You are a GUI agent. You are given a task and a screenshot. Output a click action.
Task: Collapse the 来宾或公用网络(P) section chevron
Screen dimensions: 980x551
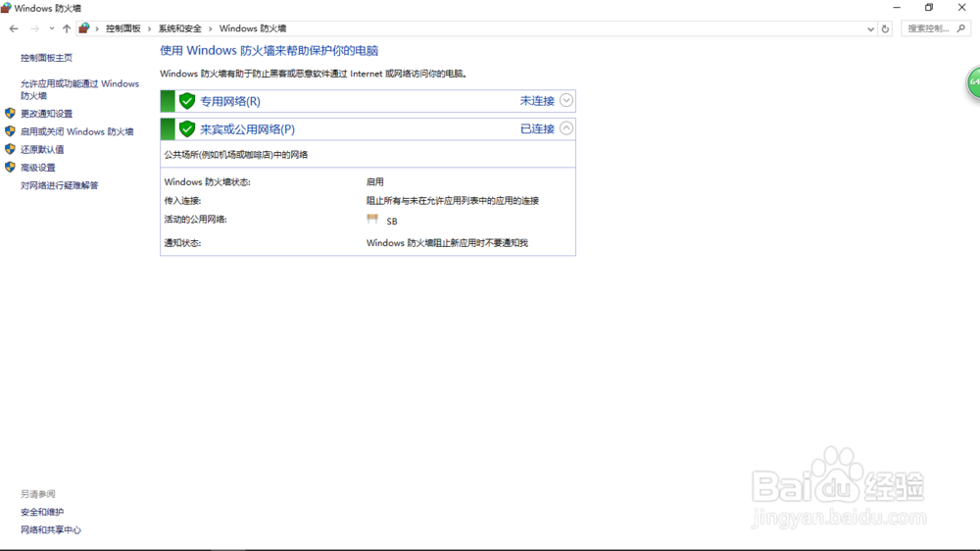[x=566, y=128]
